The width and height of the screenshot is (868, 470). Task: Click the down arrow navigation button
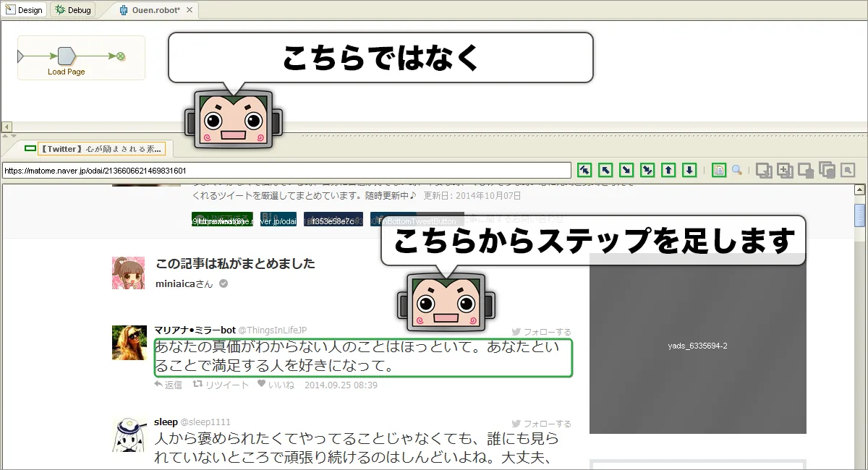point(690,170)
